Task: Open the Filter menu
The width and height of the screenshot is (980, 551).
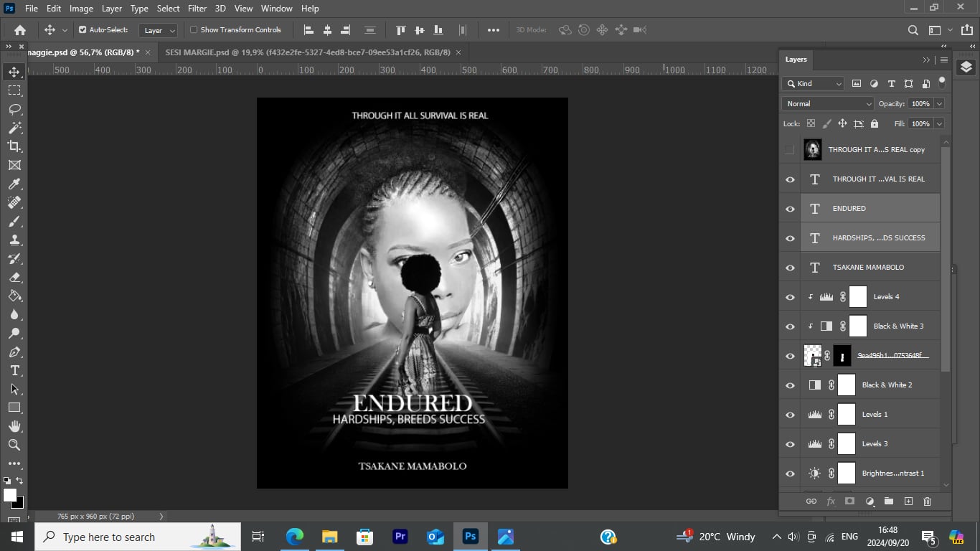Action: (x=197, y=8)
